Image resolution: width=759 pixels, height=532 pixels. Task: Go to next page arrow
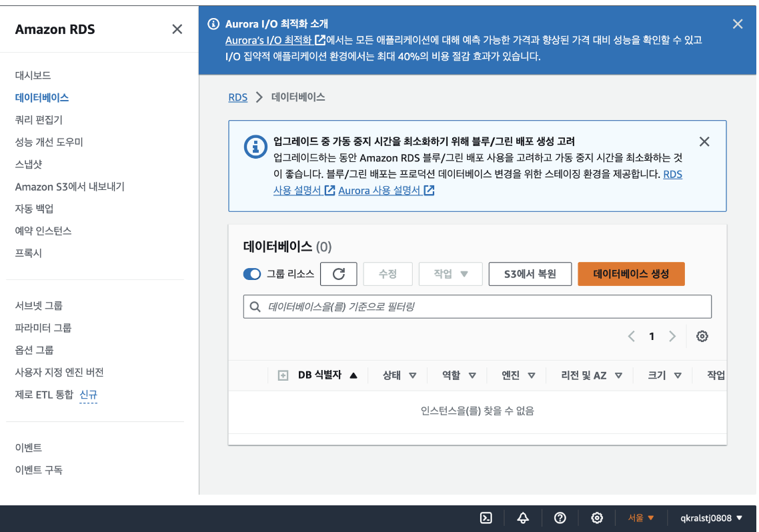(x=672, y=336)
